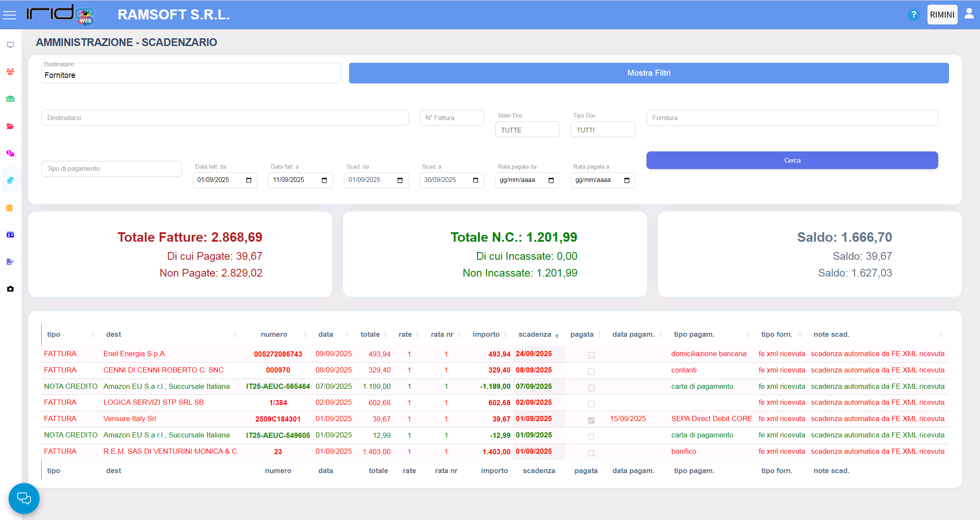
Task: Toggle pagata checkbox for Enel Energia row
Action: [591, 355]
